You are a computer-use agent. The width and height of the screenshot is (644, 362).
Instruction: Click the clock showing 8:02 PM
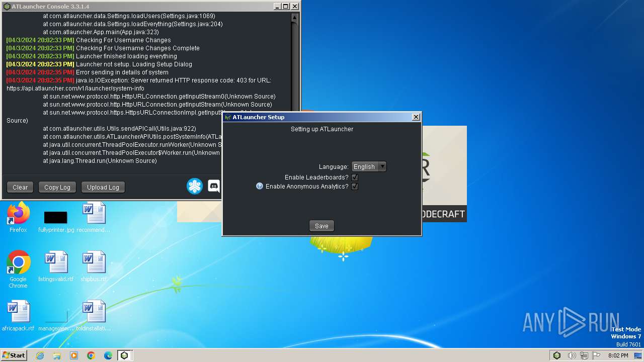618,355
